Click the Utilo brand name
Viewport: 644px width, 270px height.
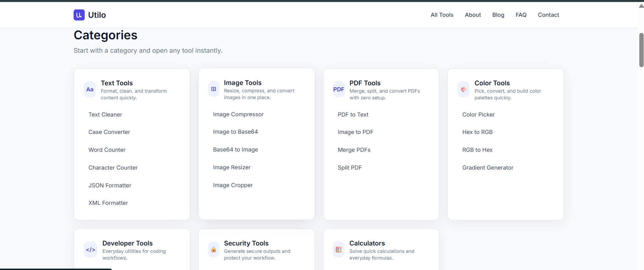97,15
